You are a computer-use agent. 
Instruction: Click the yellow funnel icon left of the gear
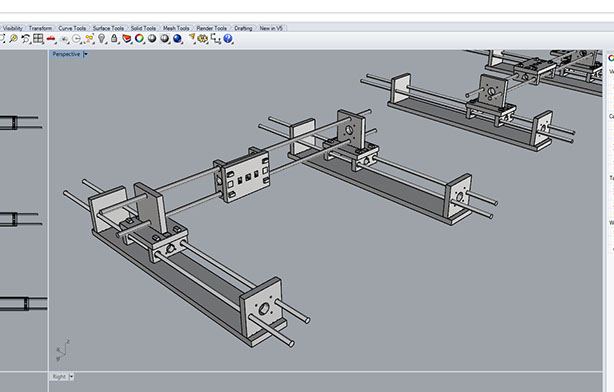[191, 38]
